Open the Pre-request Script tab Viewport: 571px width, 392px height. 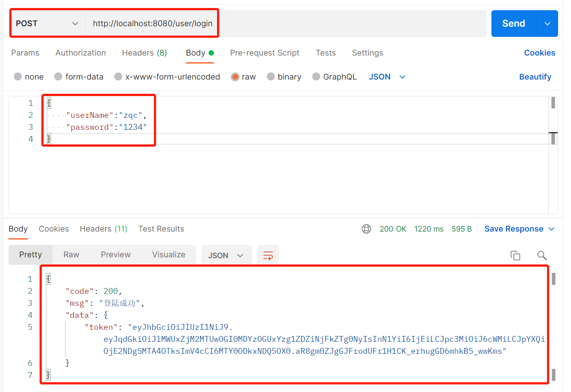tap(265, 53)
